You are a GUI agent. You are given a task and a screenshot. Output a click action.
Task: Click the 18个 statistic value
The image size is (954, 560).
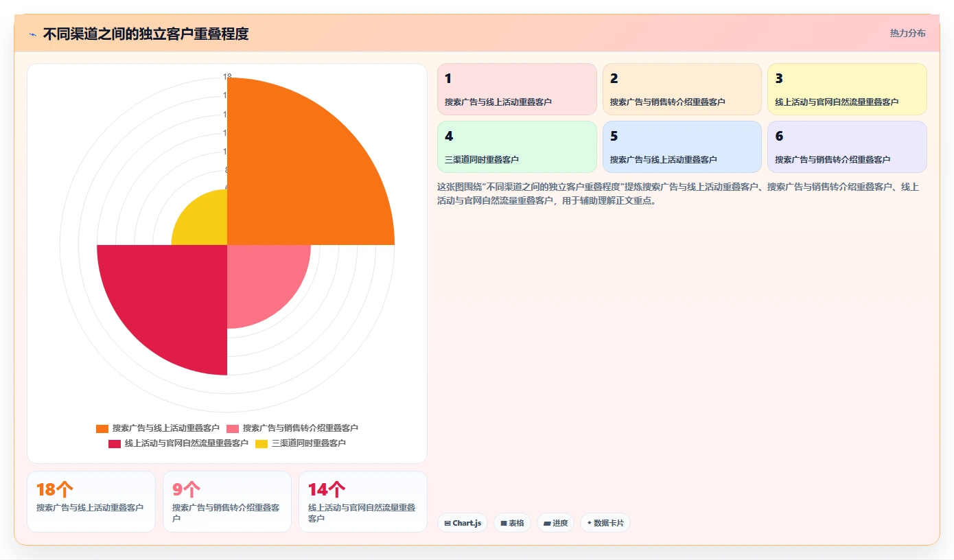click(x=55, y=489)
